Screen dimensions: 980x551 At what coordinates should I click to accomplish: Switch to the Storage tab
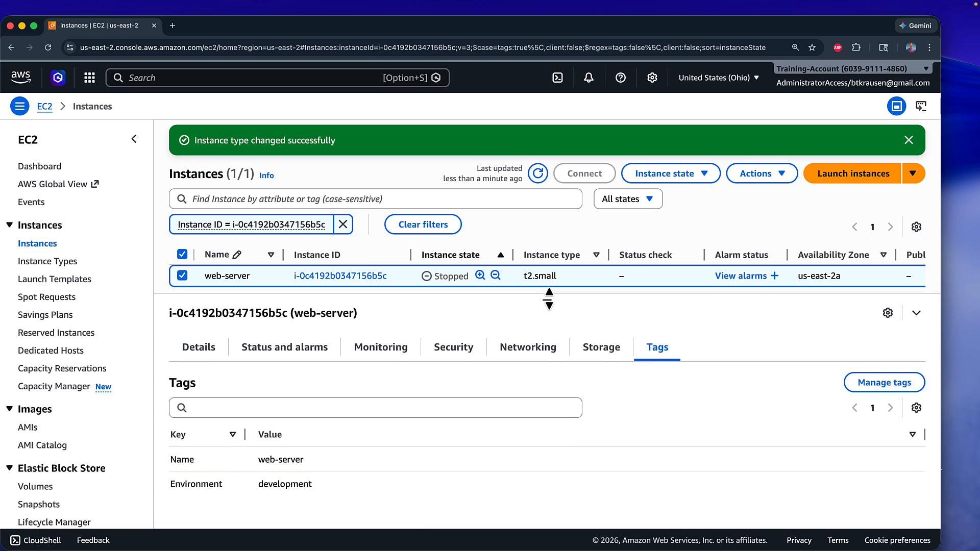[601, 347]
